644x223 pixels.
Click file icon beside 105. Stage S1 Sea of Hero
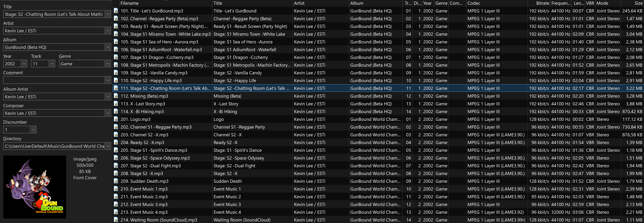[116, 42]
